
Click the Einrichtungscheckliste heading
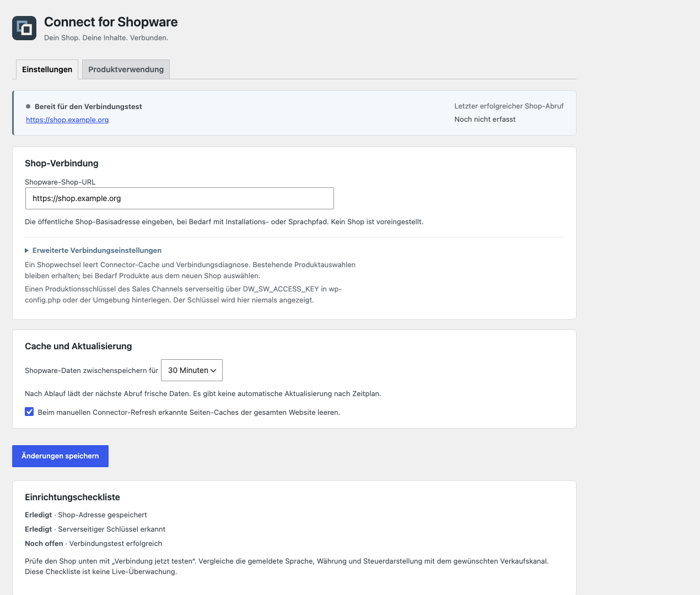click(72, 497)
